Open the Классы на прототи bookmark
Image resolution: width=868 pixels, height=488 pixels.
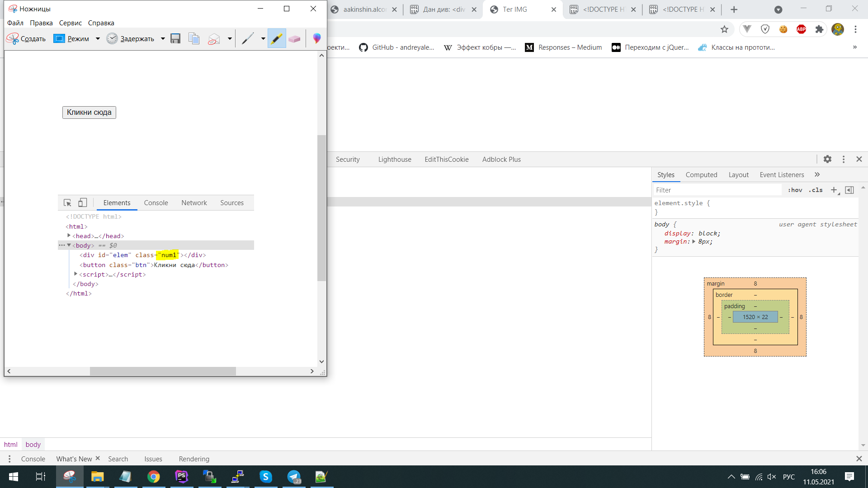[x=736, y=47]
